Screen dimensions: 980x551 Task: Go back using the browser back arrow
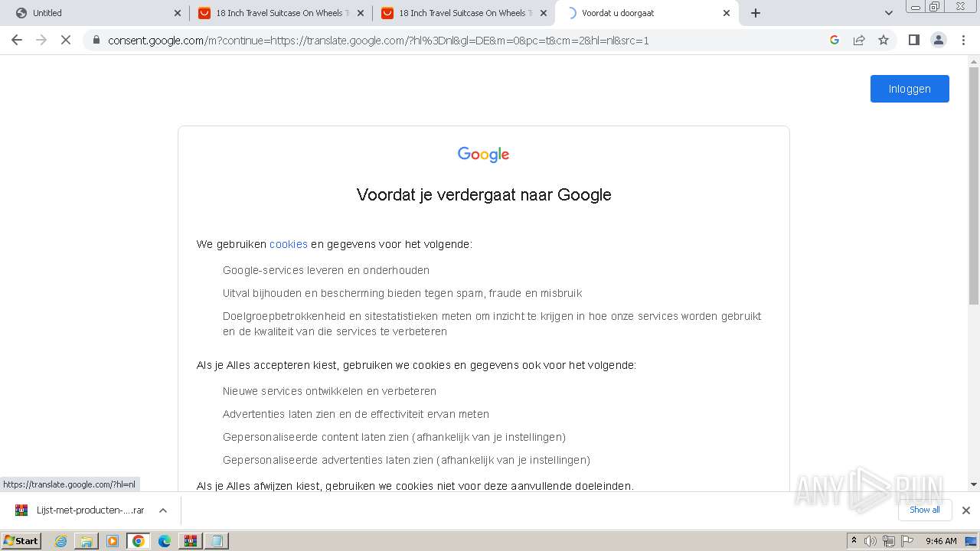17,40
